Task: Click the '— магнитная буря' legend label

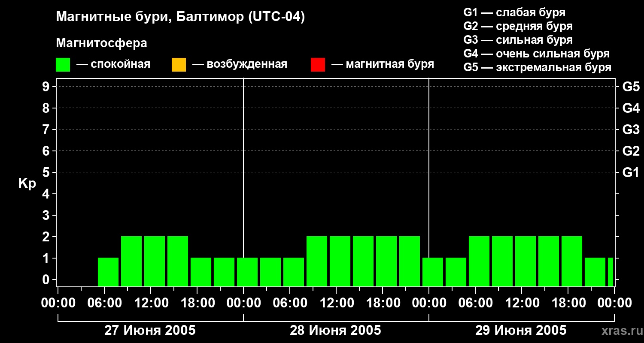Action: (x=383, y=65)
